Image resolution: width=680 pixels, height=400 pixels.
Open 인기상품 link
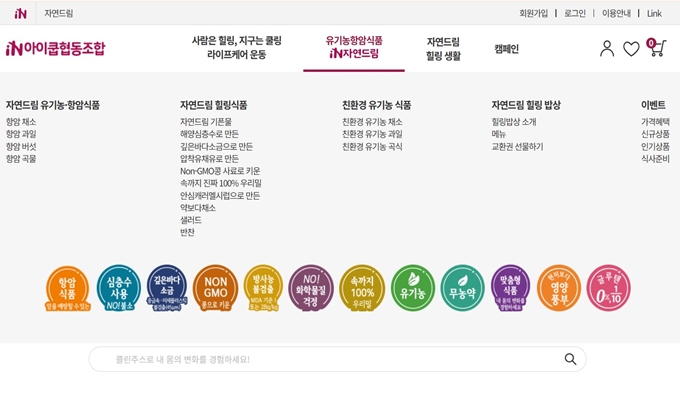tap(655, 147)
